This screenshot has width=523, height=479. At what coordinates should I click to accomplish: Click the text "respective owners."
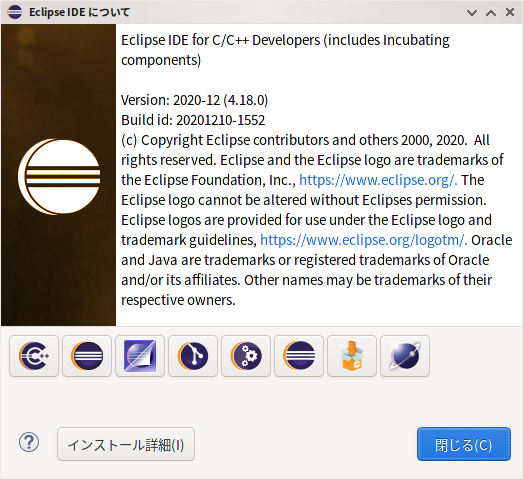pyautogui.click(x=178, y=300)
